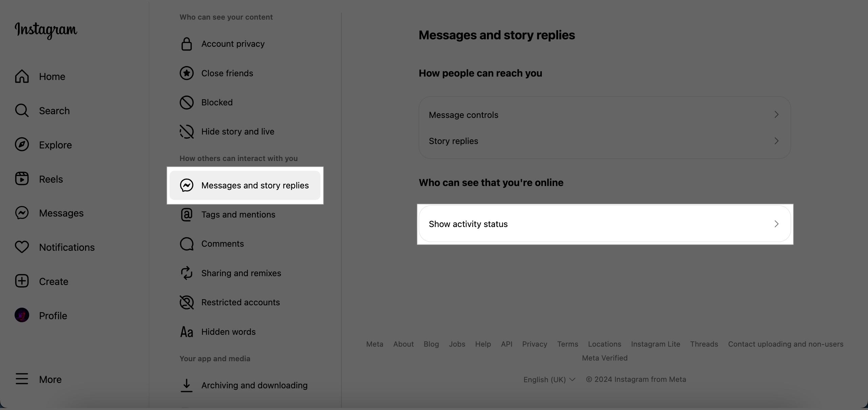Image resolution: width=868 pixels, height=410 pixels.
Task: Expand Story replies settings
Action: tap(605, 141)
